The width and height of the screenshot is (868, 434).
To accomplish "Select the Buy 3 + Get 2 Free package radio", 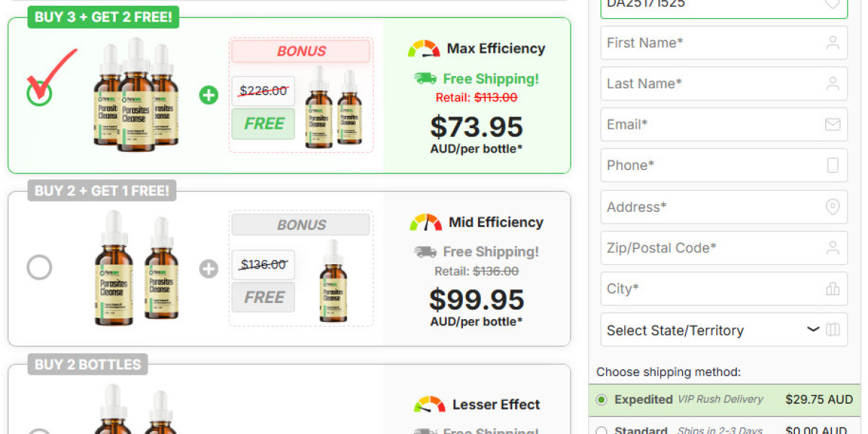I will (x=40, y=93).
